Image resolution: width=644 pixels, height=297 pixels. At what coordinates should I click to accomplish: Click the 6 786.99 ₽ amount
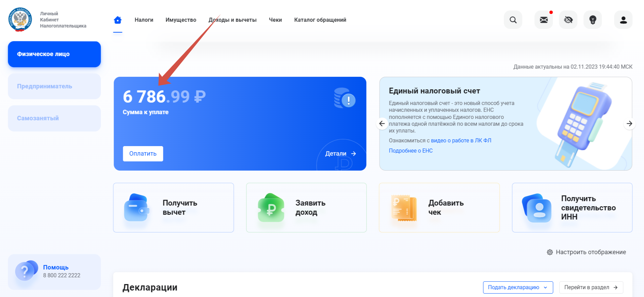164,97
